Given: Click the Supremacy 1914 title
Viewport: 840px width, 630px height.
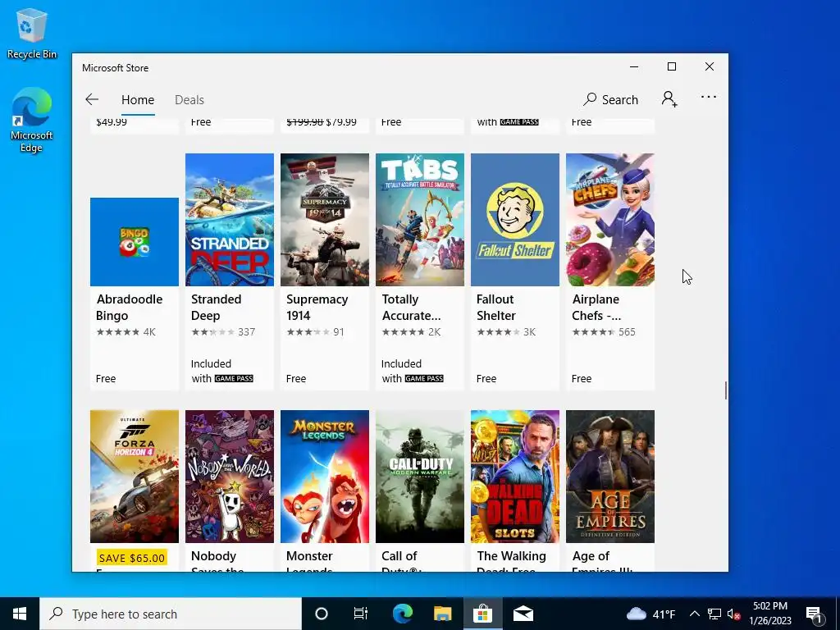Looking at the screenshot, I should (317, 308).
